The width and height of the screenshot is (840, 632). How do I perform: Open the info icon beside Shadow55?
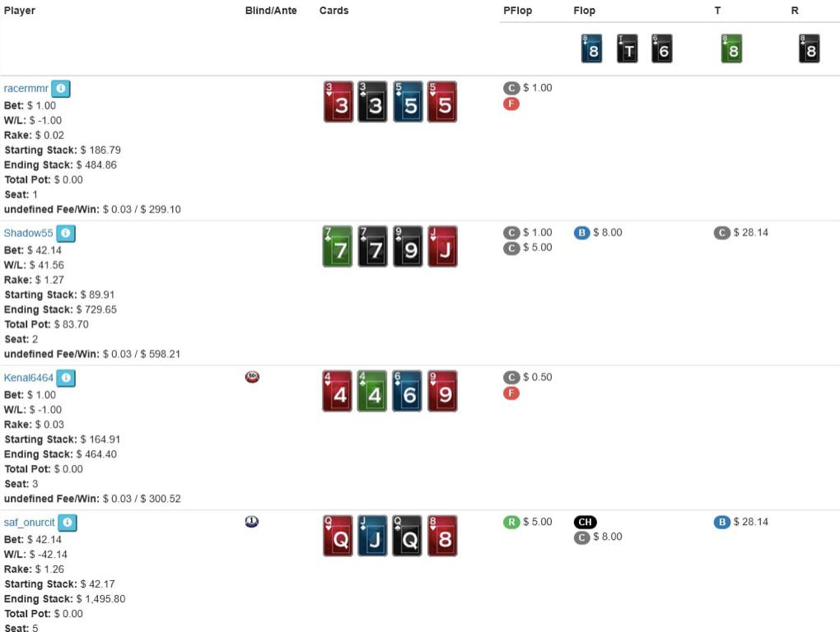pyautogui.click(x=66, y=234)
